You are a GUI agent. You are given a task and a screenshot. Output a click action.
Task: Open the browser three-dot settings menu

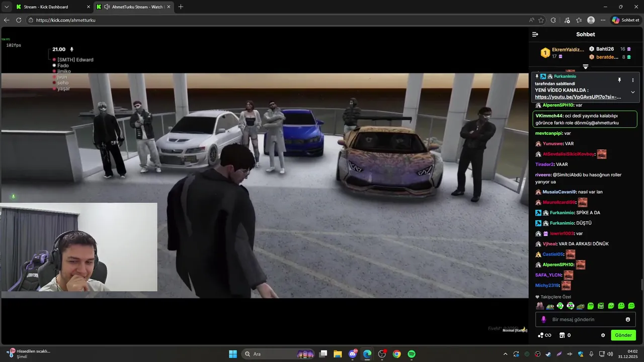(603, 20)
